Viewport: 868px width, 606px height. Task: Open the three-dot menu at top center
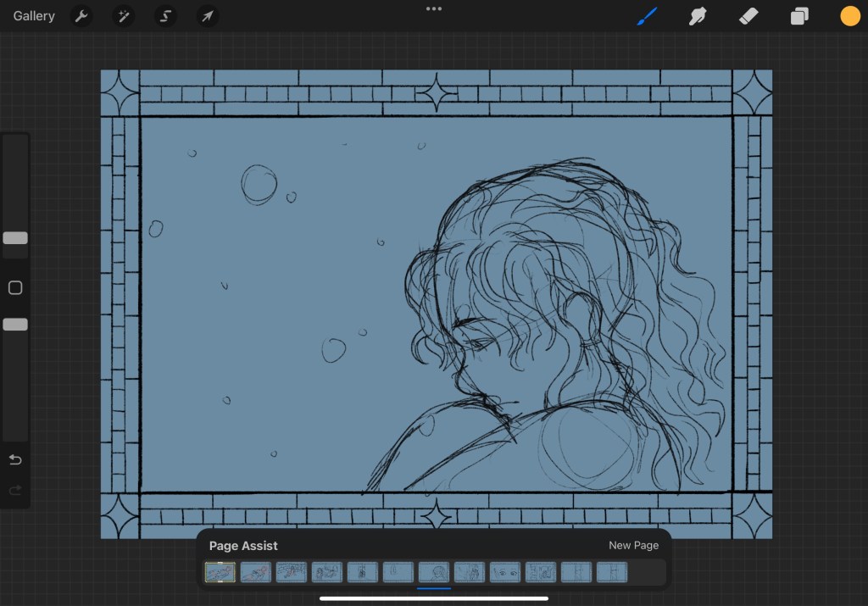pyautogui.click(x=434, y=8)
